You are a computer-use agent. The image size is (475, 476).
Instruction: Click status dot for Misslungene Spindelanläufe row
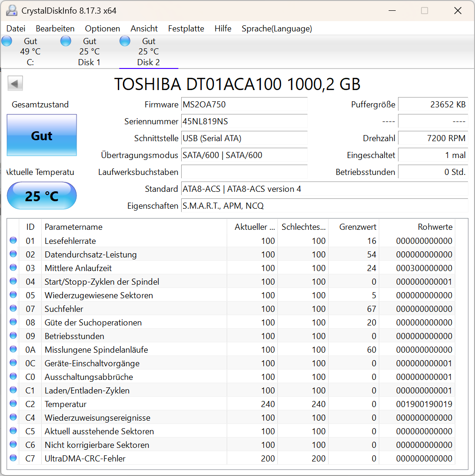13,349
